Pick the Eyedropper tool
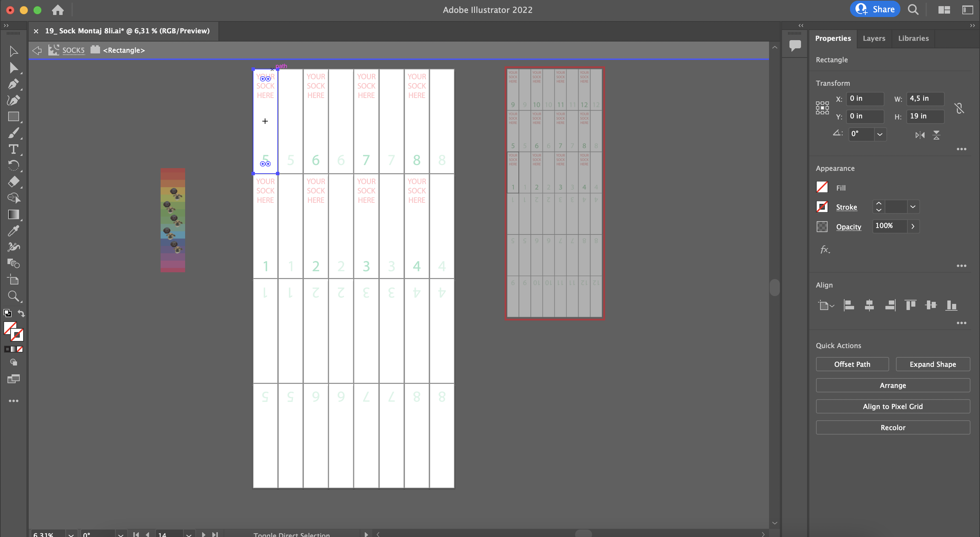This screenshot has width=980, height=537. 14,230
